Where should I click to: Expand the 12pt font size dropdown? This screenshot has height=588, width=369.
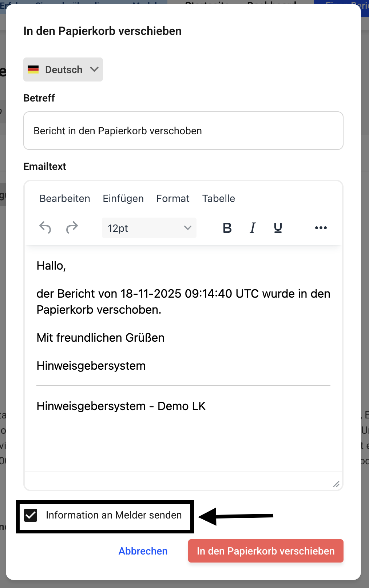click(149, 228)
